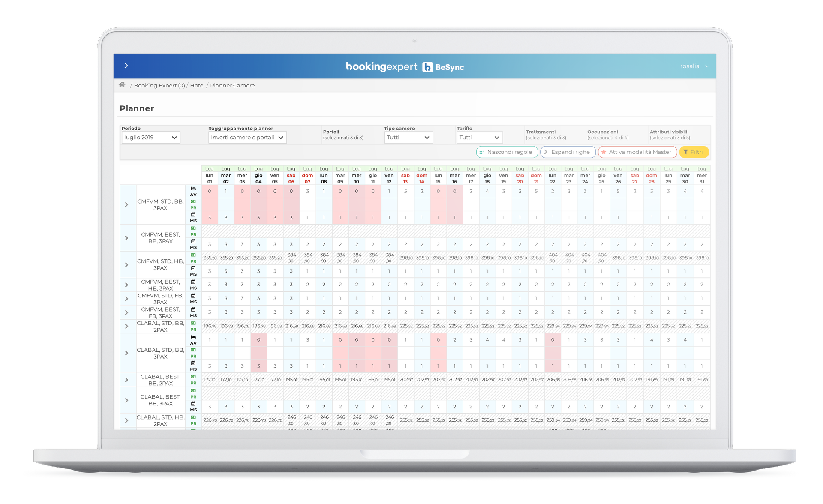
Task: Expand the CLABAL, BEST, BB, 3PAX row
Action: (x=127, y=400)
